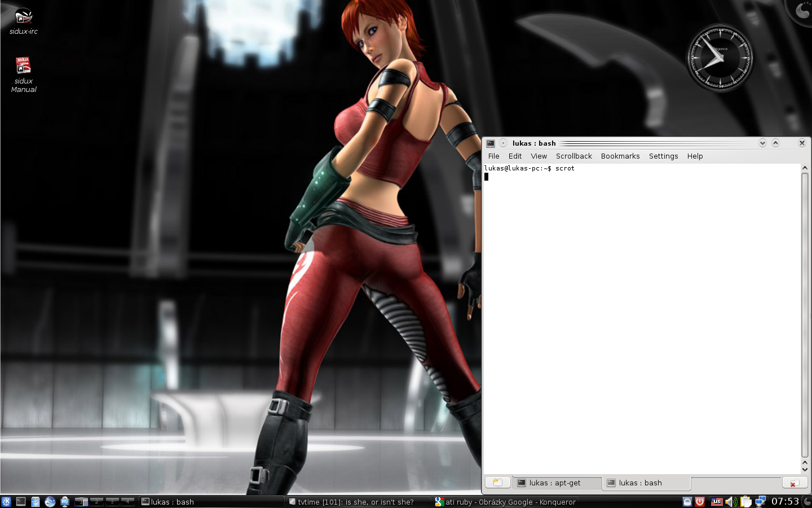Close the Konsole window
The height and width of the screenshot is (508, 812).
pyautogui.click(x=802, y=143)
